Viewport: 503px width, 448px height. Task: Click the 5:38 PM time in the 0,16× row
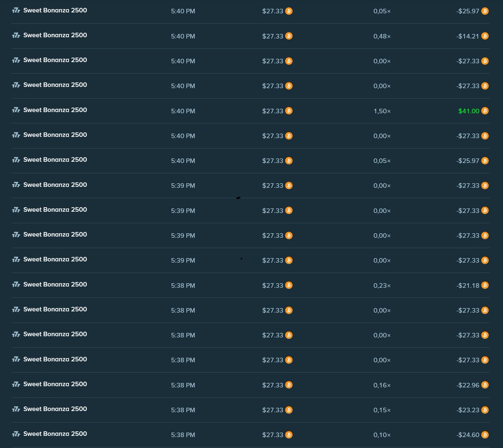(x=183, y=385)
